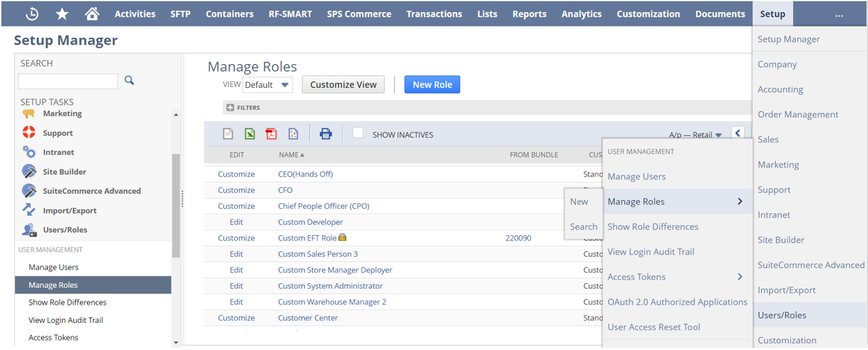Image resolution: width=868 pixels, height=350 pixels.
Task: Select Manage Users in left sidebar
Action: 53,268
